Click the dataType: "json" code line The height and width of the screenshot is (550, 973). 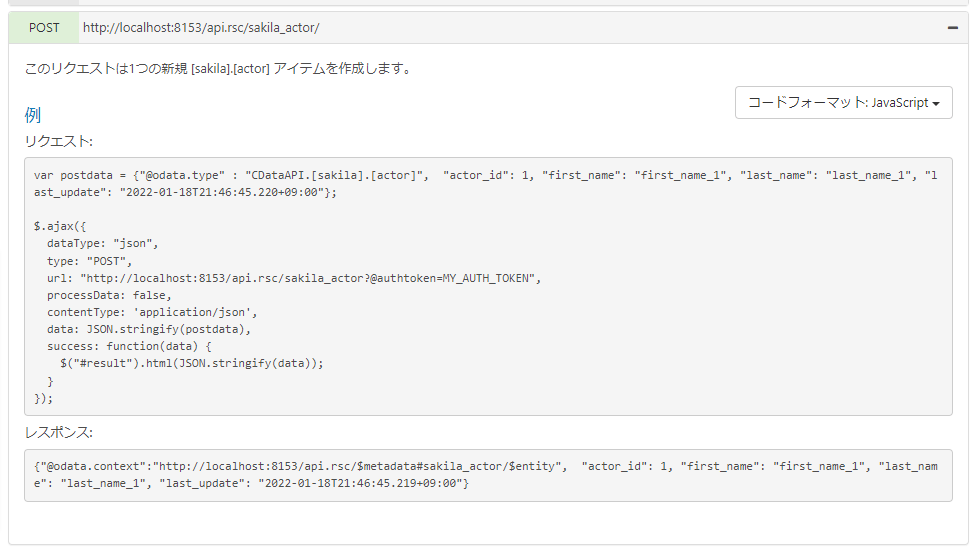tap(102, 243)
